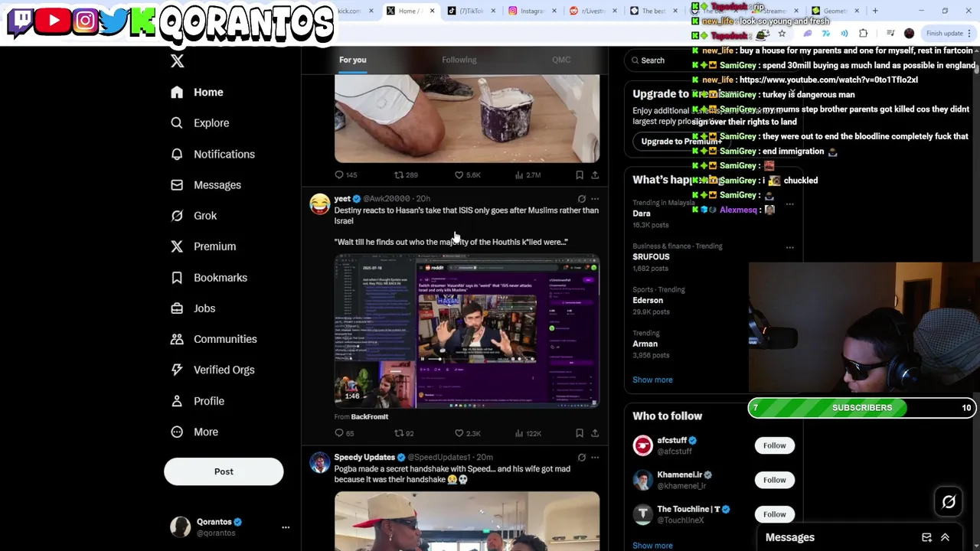980x551 pixels.
Task: Open Jobs in the sidebar
Action: [194, 308]
